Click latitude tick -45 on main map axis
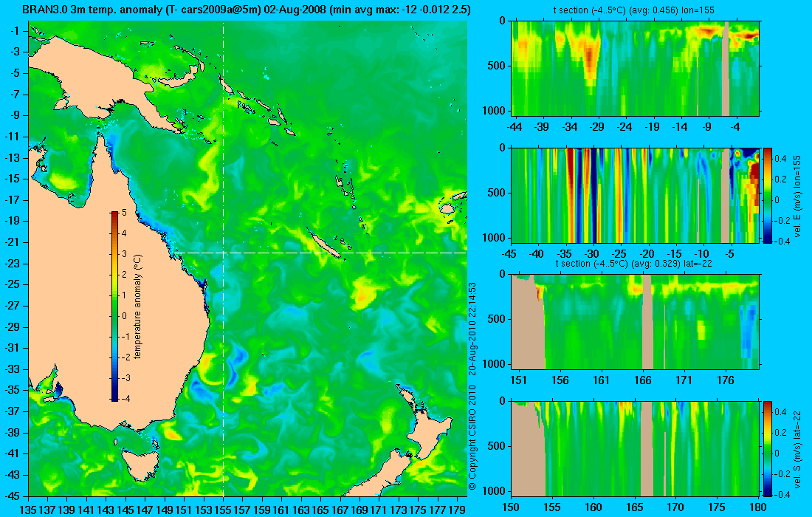The image size is (812, 517). [x=13, y=496]
